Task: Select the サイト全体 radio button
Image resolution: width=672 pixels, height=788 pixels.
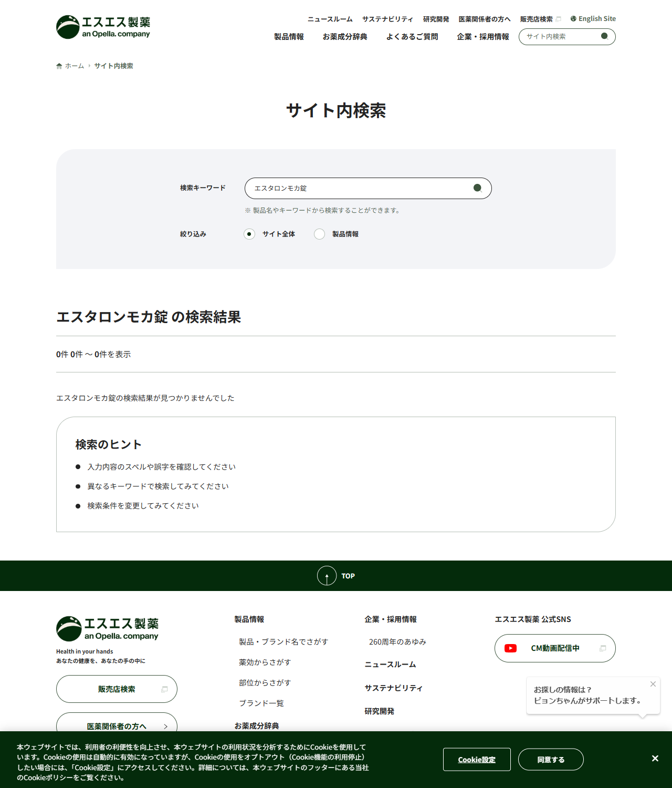Action: coord(249,234)
